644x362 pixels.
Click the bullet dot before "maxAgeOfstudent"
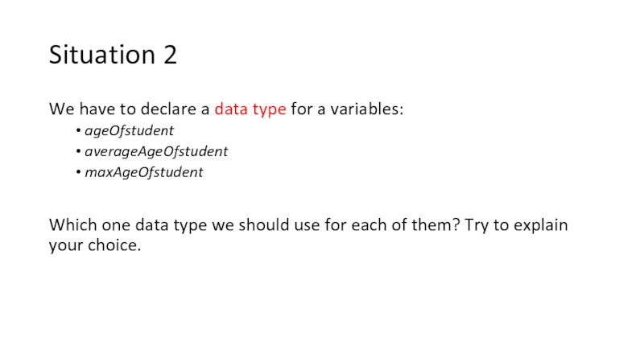pyautogui.click(x=75, y=172)
